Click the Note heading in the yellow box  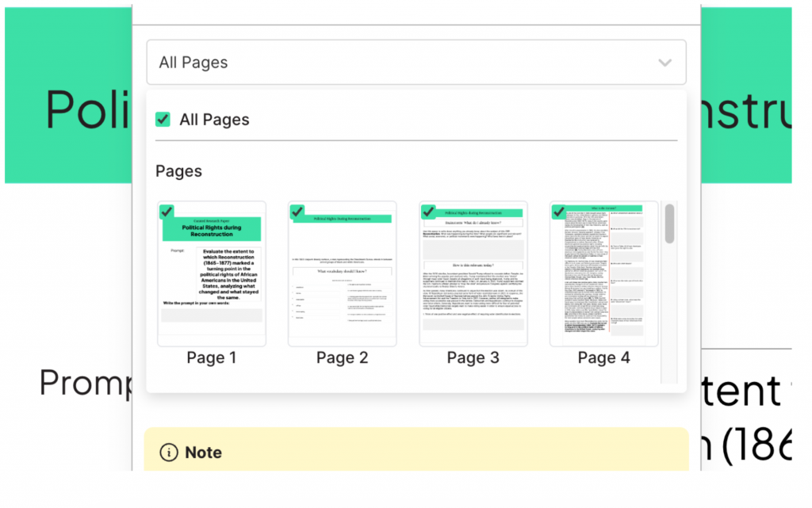pos(203,453)
